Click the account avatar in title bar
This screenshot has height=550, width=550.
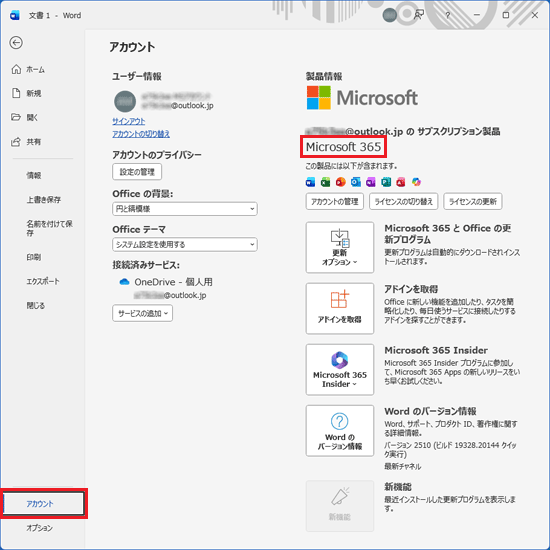point(389,15)
